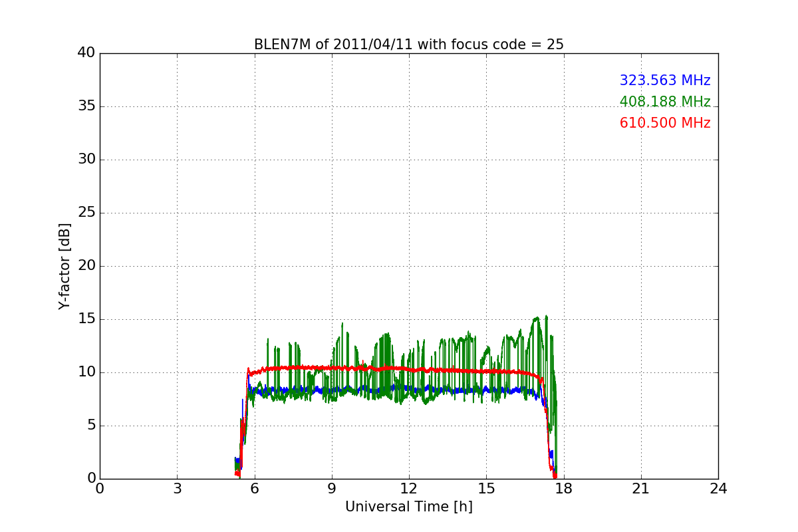
Task: Click x-axis tick label 18
Action: tap(563, 489)
